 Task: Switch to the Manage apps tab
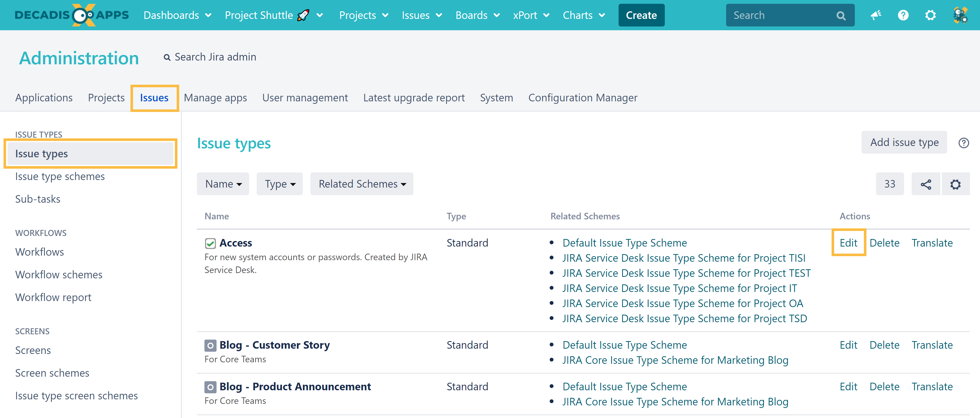click(215, 98)
